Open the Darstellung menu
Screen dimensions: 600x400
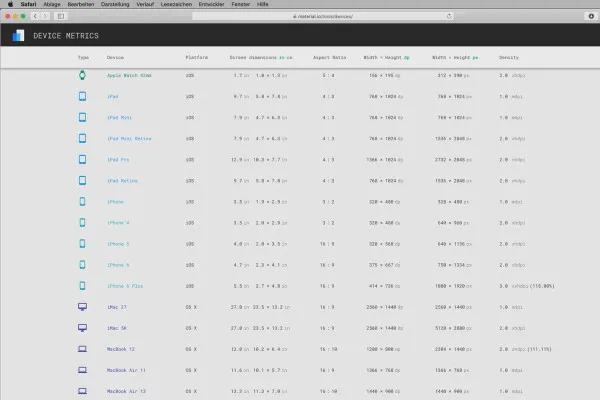point(115,4)
